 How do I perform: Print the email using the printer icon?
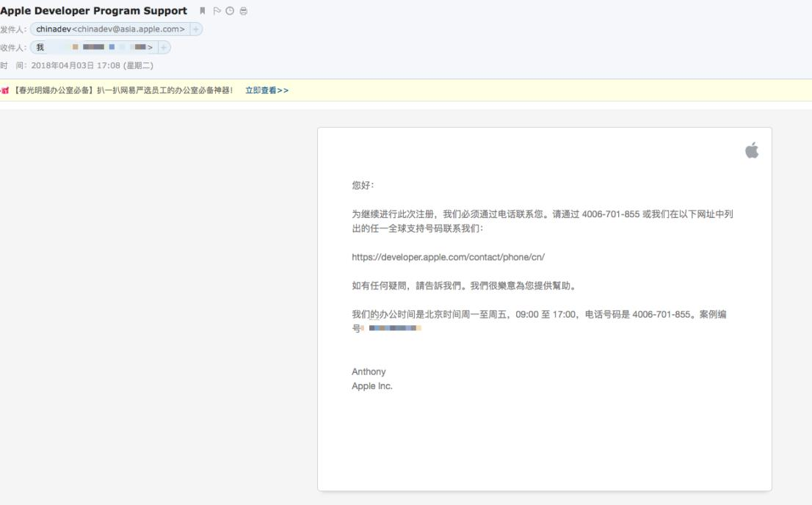click(244, 11)
